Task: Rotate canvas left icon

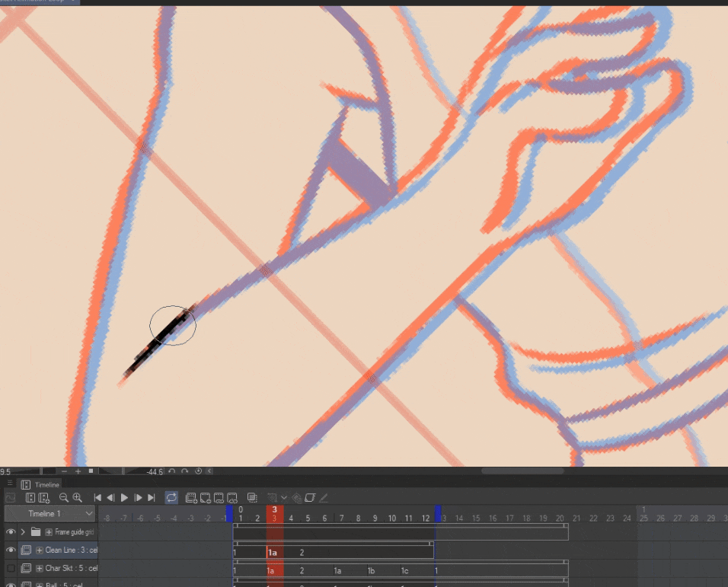Action: tap(172, 471)
